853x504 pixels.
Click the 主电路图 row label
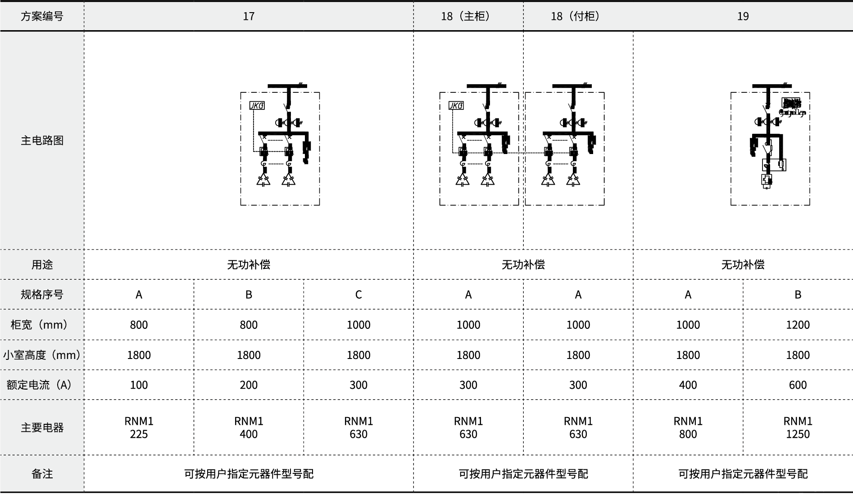click(x=42, y=141)
